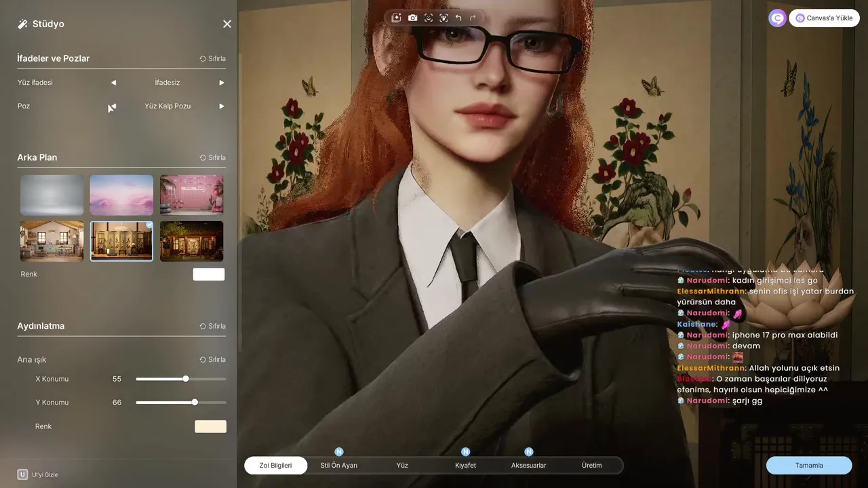
Task: Open Ana ışık Renk color swatch
Action: point(211,426)
